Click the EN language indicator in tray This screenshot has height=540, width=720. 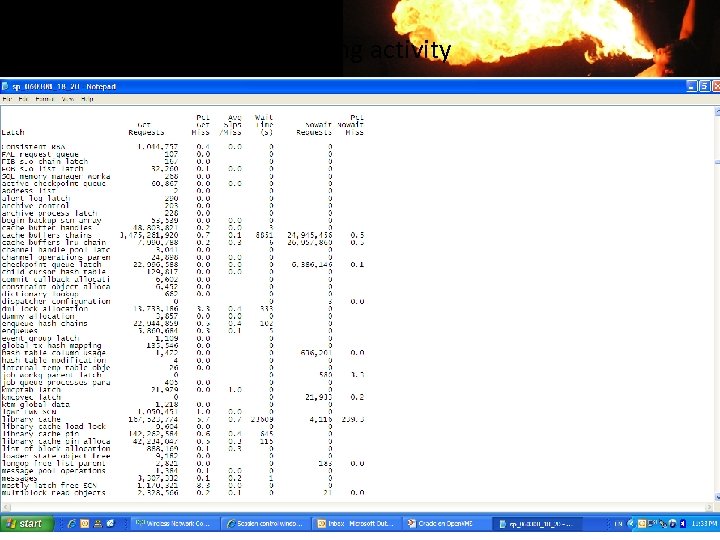(619, 523)
